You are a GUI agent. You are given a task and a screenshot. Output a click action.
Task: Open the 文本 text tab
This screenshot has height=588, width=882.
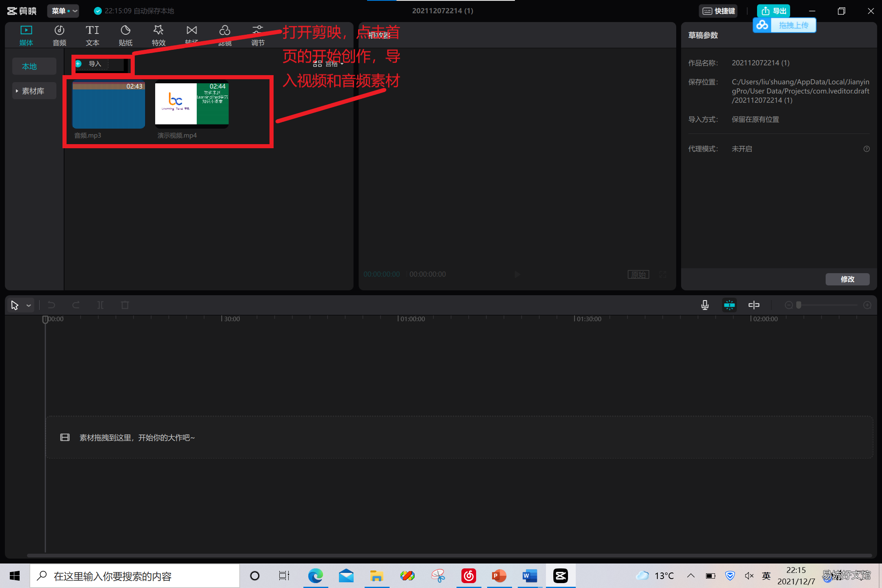(92, 36)
